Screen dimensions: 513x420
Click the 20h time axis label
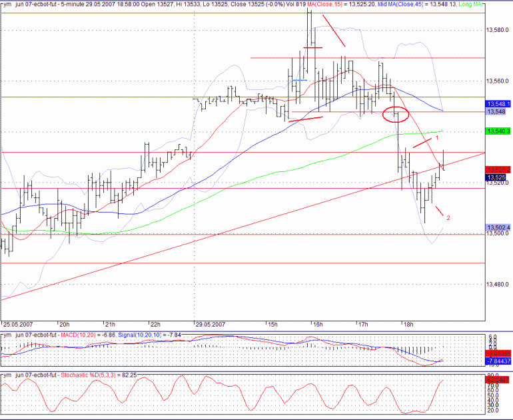(65, 325)
